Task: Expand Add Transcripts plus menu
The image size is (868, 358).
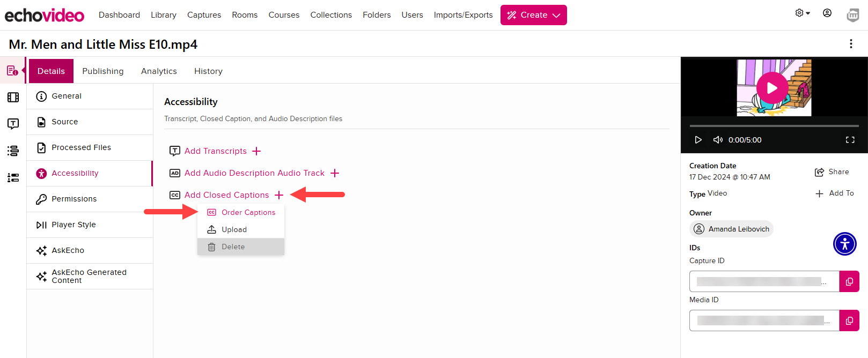Action: click(256, 151)
